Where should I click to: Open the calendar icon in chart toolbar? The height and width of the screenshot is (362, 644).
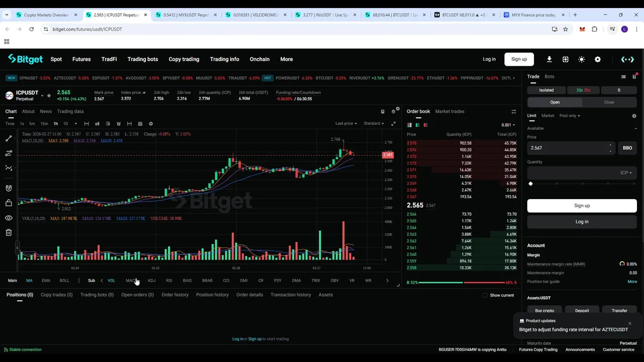click(140, 124)
